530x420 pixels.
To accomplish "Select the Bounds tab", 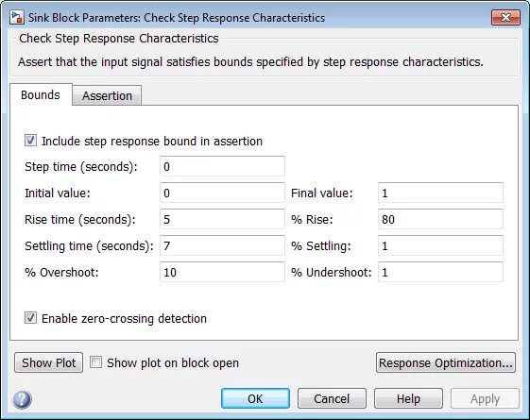I will (x=41, y=95).
